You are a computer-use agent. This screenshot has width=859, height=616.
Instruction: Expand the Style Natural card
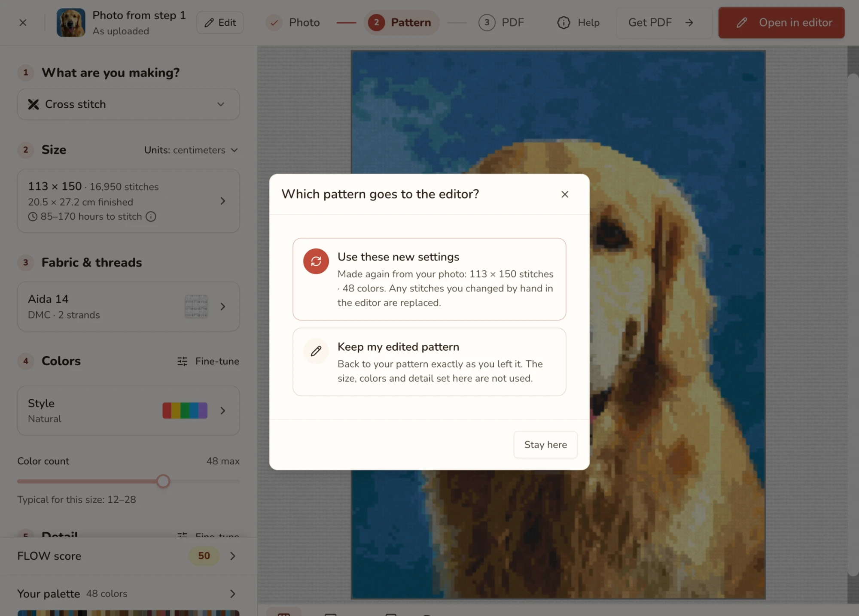click(x=128, y=410)
